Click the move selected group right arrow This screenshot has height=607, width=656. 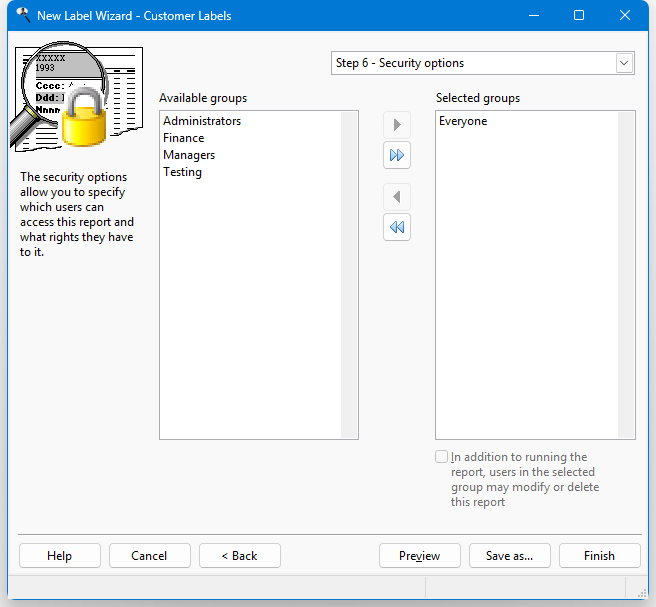pyautogui.click(x=397, y=125)
